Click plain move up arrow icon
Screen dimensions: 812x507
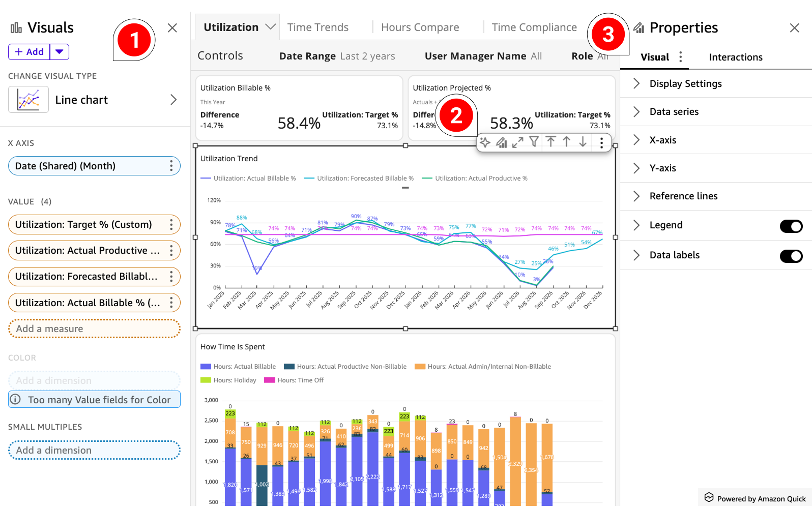click(566, 142)
